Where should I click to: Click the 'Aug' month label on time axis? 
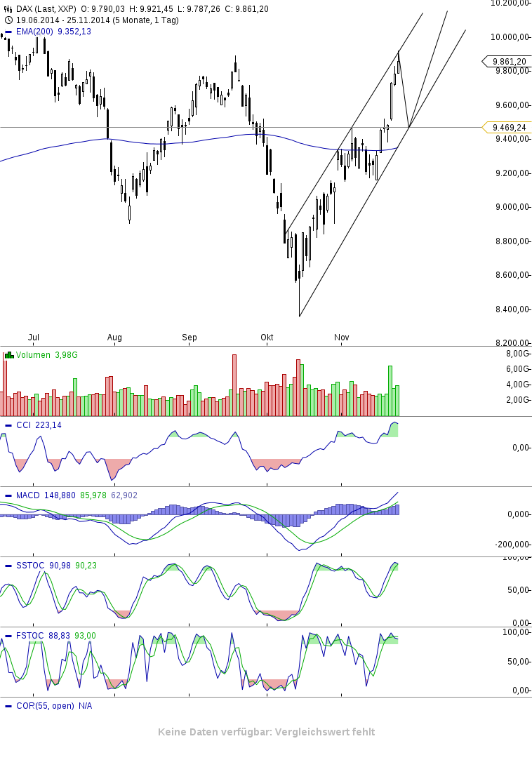click(114, 337)
